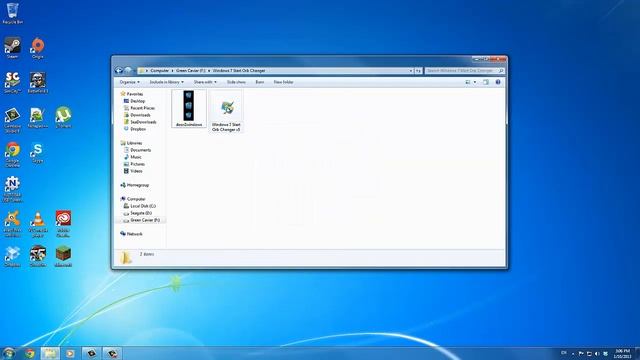Open the change view options arrow
Screen dimensions: 640x360
pos(475,82)
